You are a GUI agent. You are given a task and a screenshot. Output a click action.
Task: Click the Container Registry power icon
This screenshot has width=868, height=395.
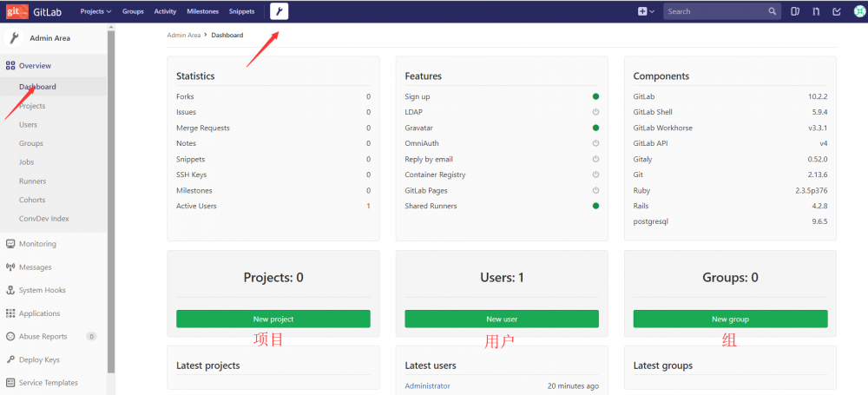coord(595,174)
